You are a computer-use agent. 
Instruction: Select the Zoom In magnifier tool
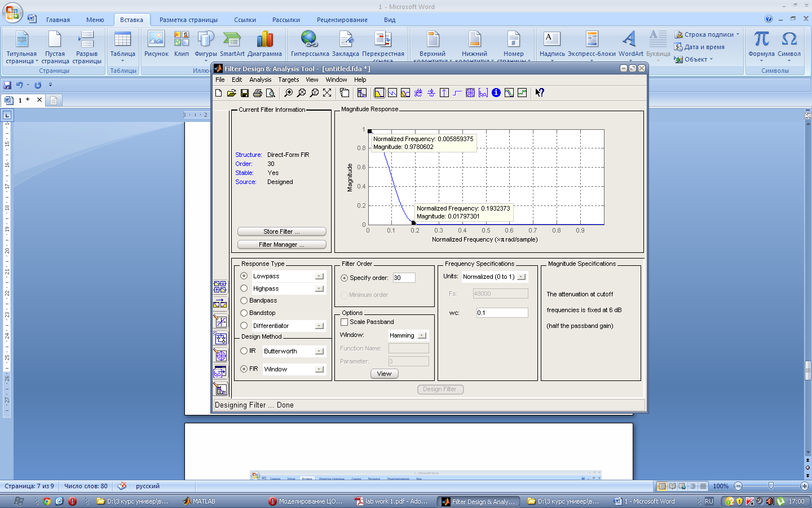288,93
